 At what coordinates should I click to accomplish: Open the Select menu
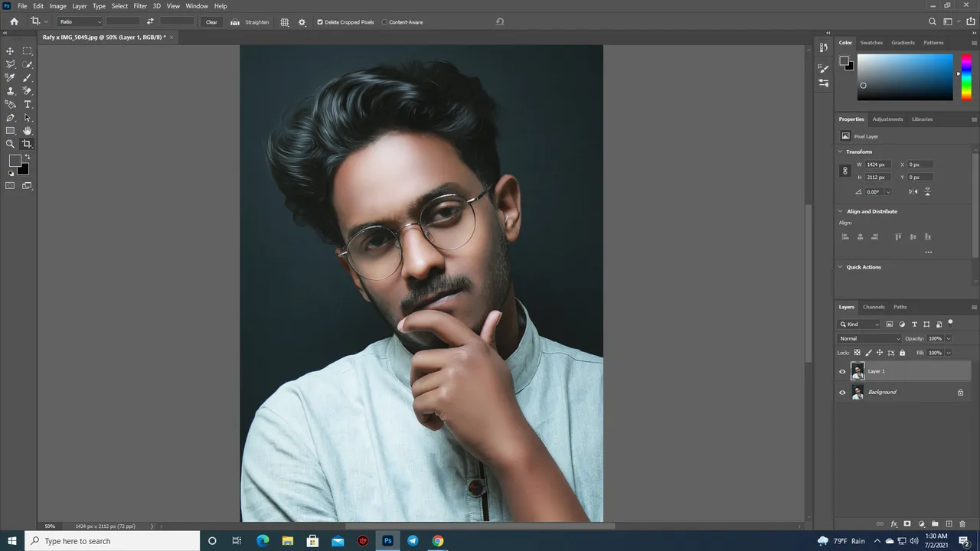[x=119, y=6]
